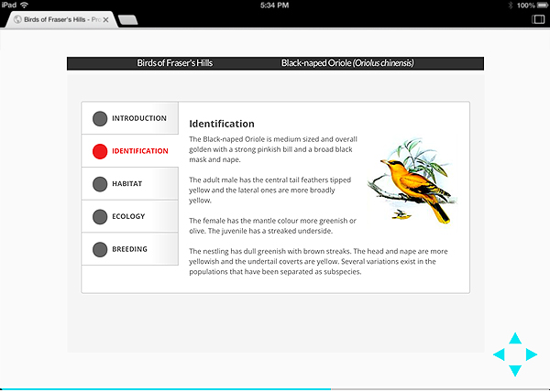The height and width of the screenshot is (392, 550).
Task: Click the cyan progress bar at bottom
Action: [x=165, y=389]
